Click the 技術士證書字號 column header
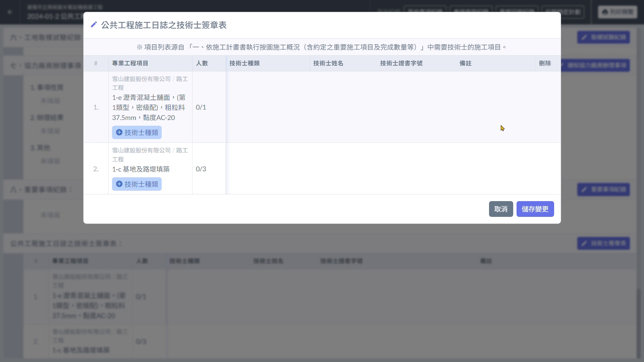Screen dimensions: 644x362 click(x=401, y=63)
